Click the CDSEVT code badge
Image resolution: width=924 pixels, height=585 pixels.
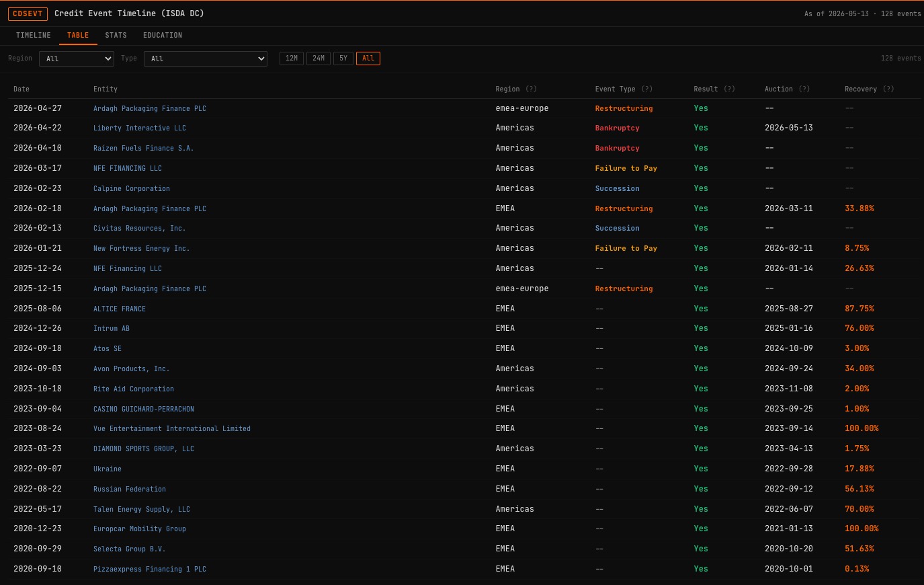pos(28,13)
